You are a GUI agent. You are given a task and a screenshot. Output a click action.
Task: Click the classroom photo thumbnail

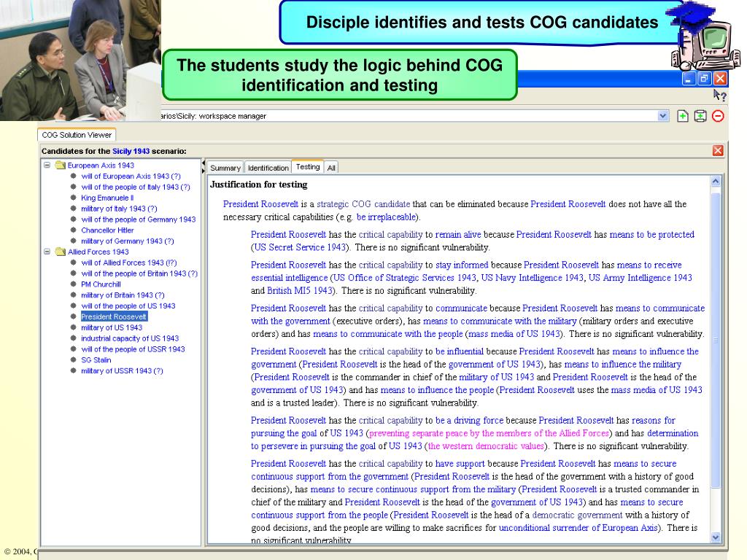point(80,60)
